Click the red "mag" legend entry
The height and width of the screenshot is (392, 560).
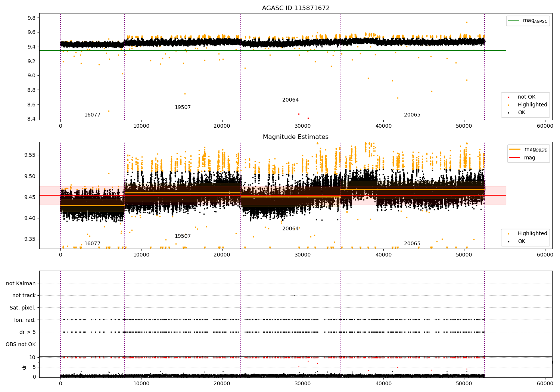point(523,158)
